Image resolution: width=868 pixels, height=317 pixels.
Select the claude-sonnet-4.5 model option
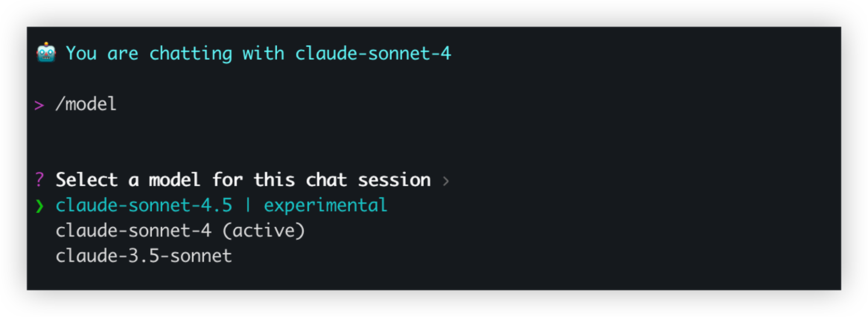pyautogui.click(x=143, y=206)
